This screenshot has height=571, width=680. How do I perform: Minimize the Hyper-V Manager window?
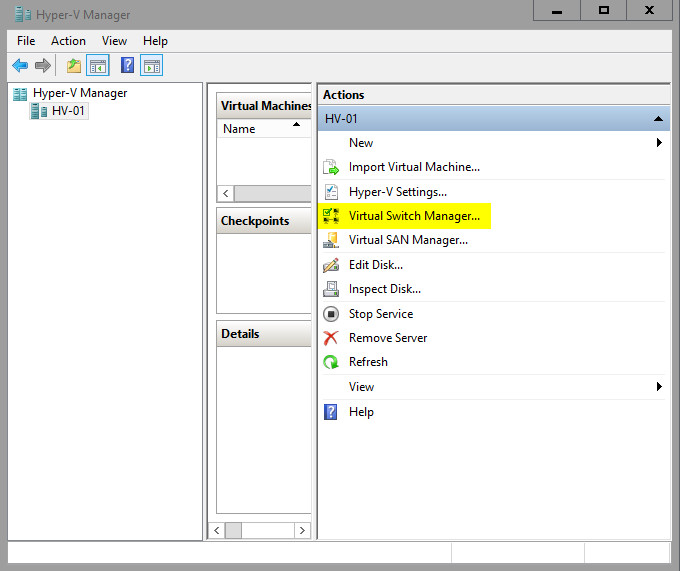click(x=557, y=10)
